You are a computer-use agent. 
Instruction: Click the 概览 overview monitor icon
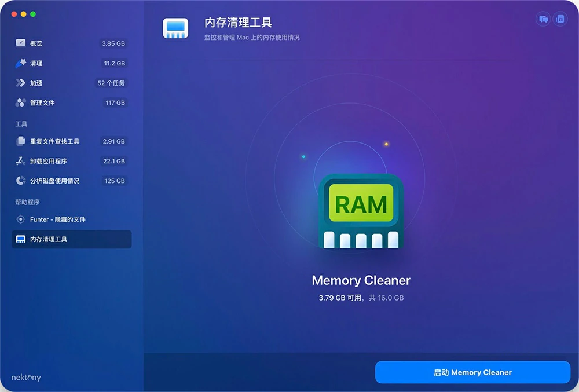(21, 43)
